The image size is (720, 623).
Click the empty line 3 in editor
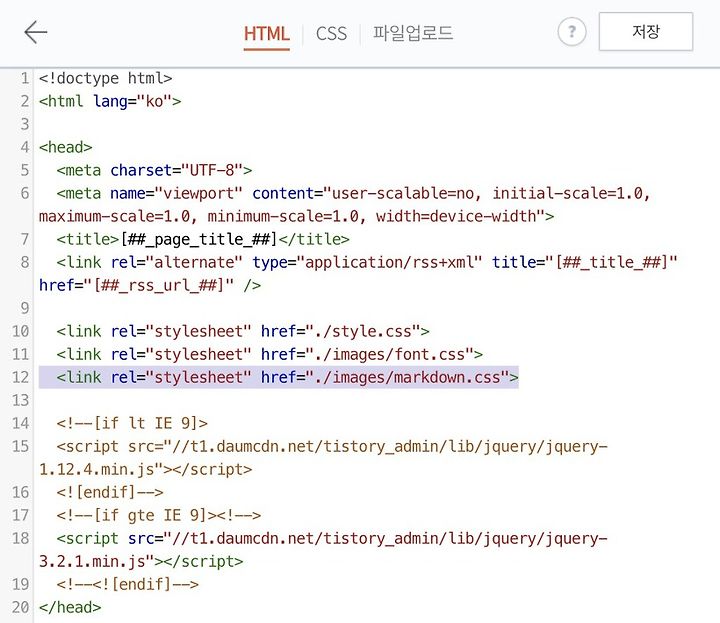point(377,124)
